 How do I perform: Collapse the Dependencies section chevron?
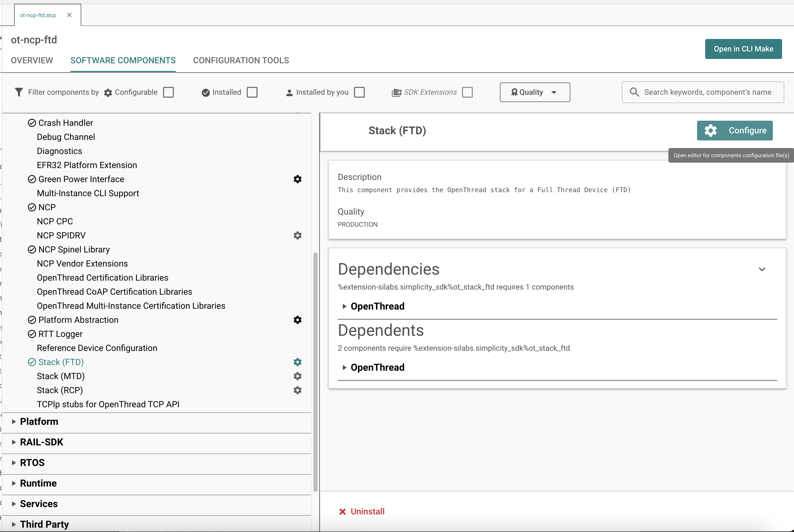[x=762, y=269]
